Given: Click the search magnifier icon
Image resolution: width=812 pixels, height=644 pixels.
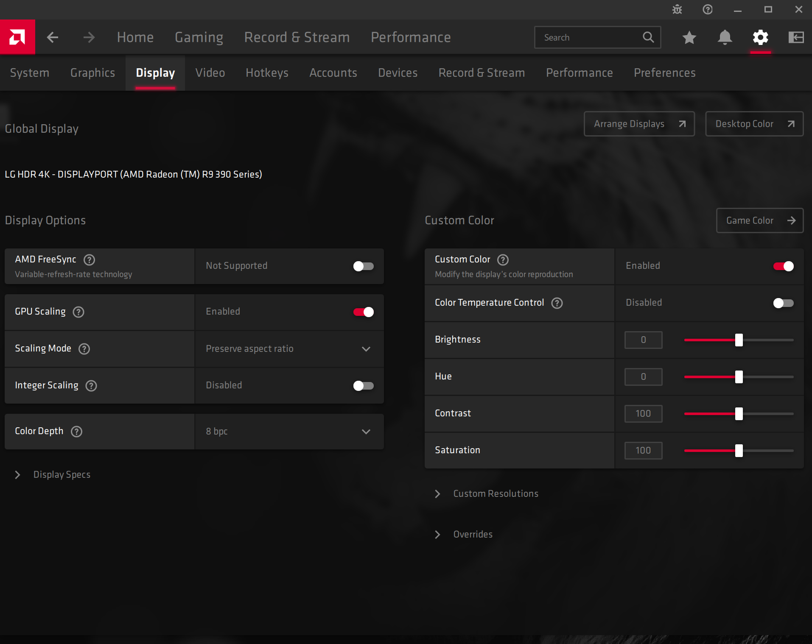Looking at the screenshot, I should pyautogui.click(x=648, y=37).
